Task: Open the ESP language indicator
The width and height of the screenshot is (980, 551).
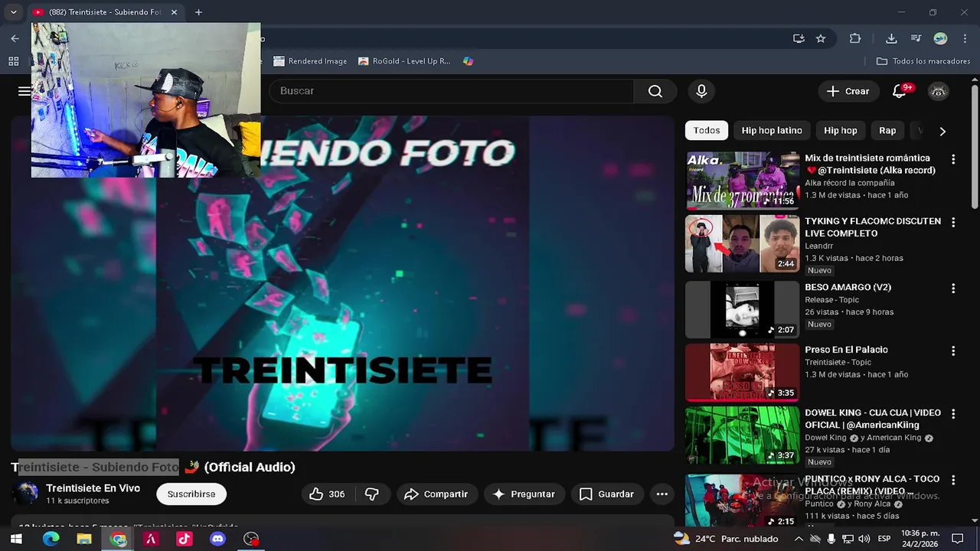Action: click(884, 539)
